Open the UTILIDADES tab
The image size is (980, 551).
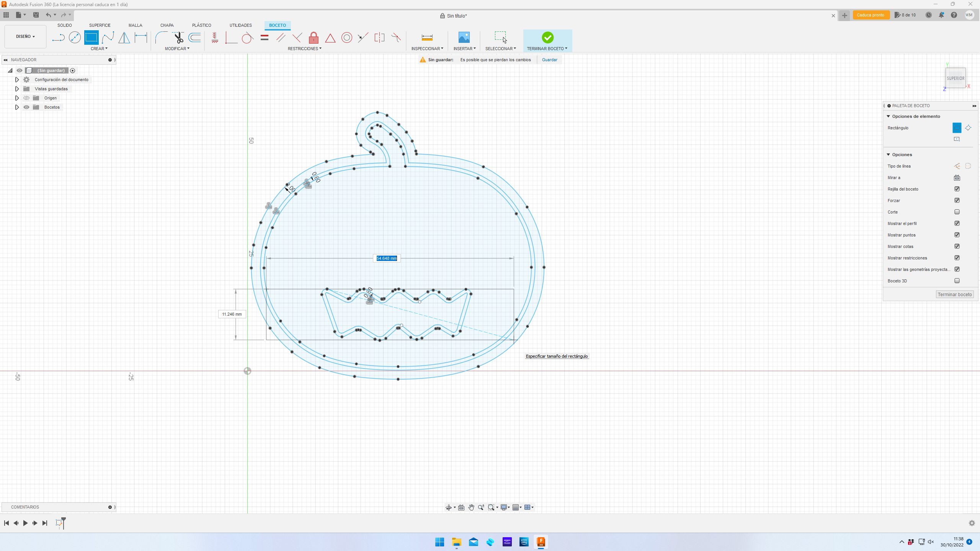(240, 25)
